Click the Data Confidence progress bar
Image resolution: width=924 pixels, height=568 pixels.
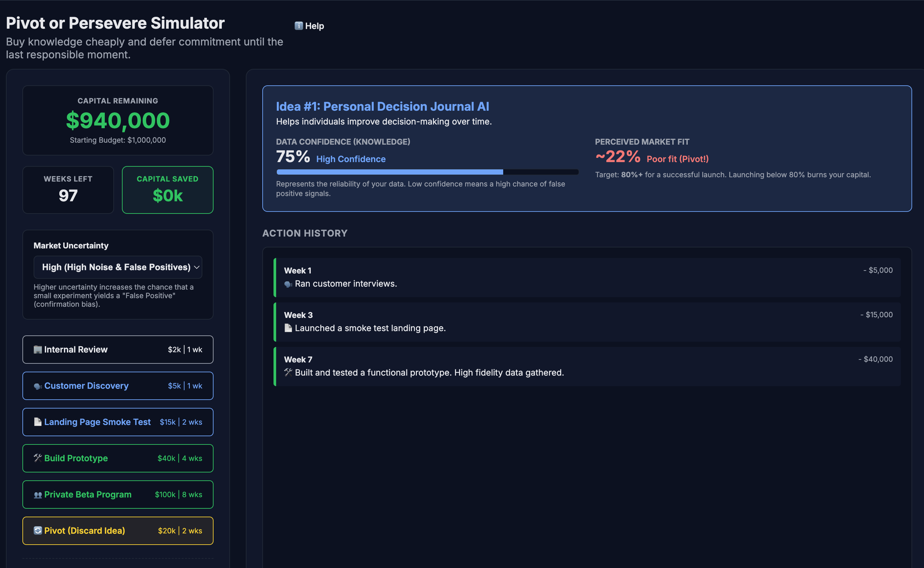tap(427, 172)
